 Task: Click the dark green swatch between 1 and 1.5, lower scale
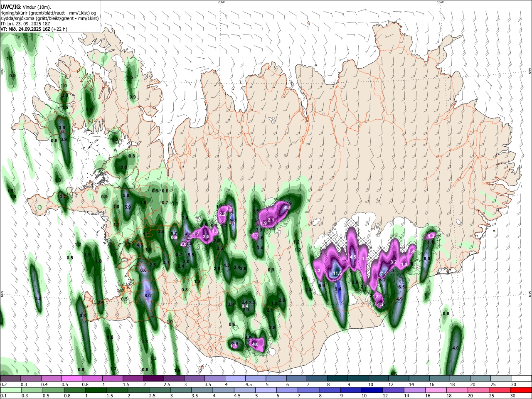point(95,390)
